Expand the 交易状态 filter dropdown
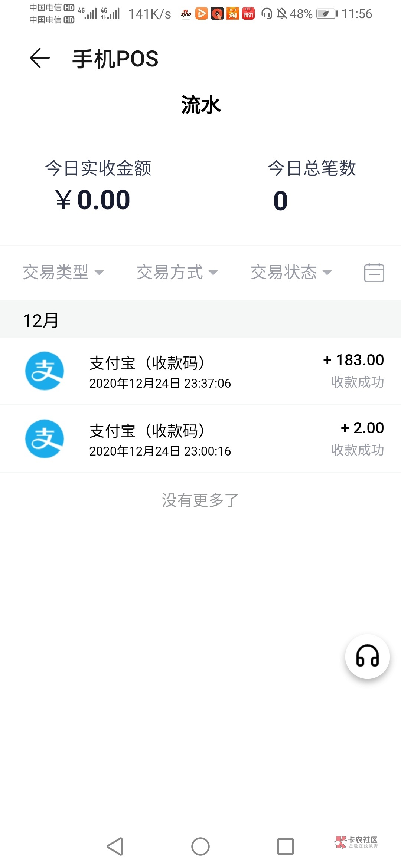Viewport: 401px width, 868px height. pyautogui.click(x=291, y=273)
